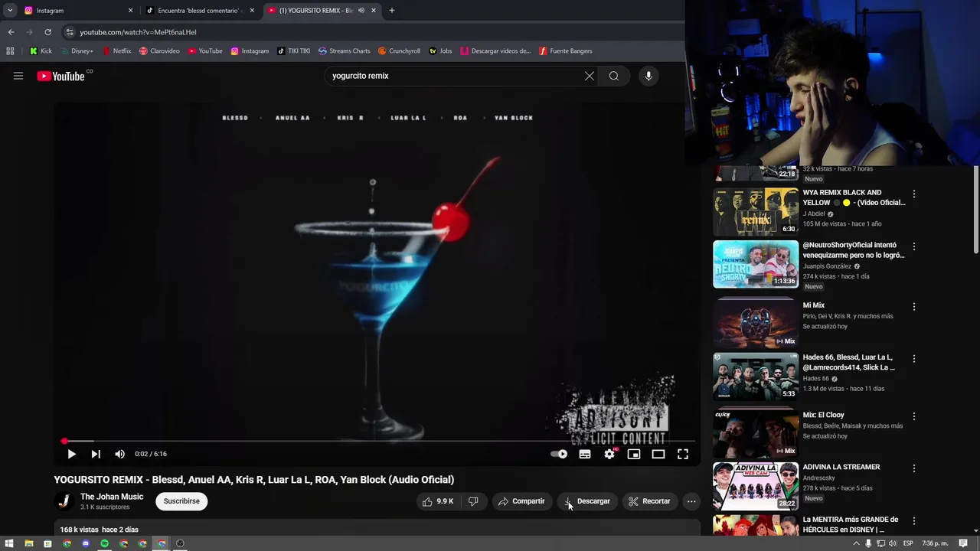Open the YouTube hamburger guide menu
Viewport: 980px width, 551px height.
[x=18, y=76]
